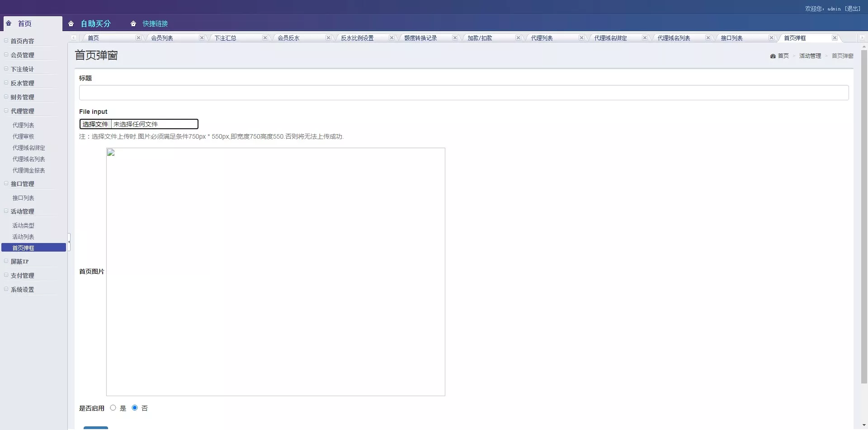This screenshot has height=430, width=868.
Task: Click the house icon on 首页 menu item
Action: [9, 23]
